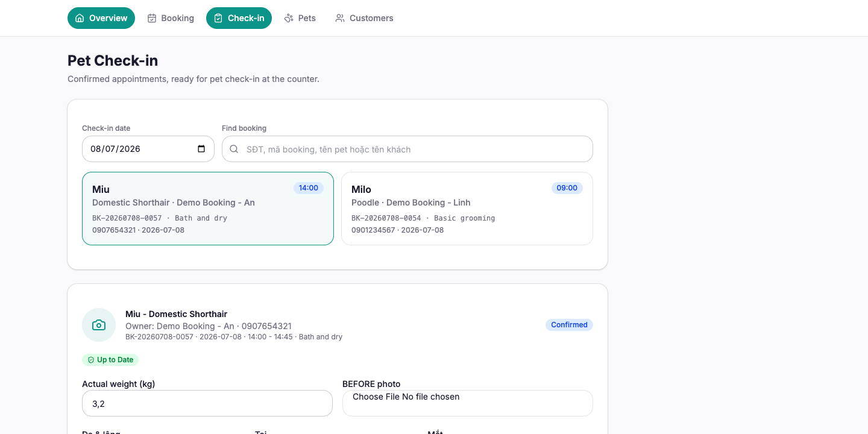The height and width of the screenshot is (434, 868).
Task: Click the Confirmed status badge
Action: (x=569, y=325)
